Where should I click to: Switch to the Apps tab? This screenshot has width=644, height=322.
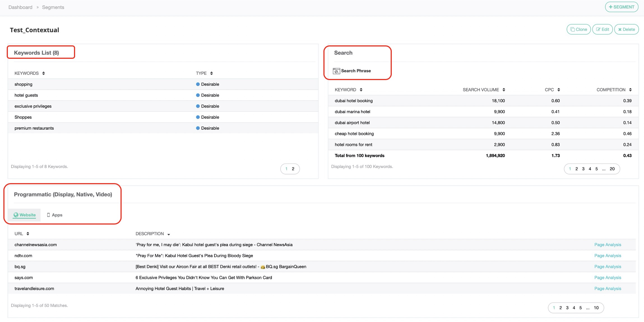point(55,215)
